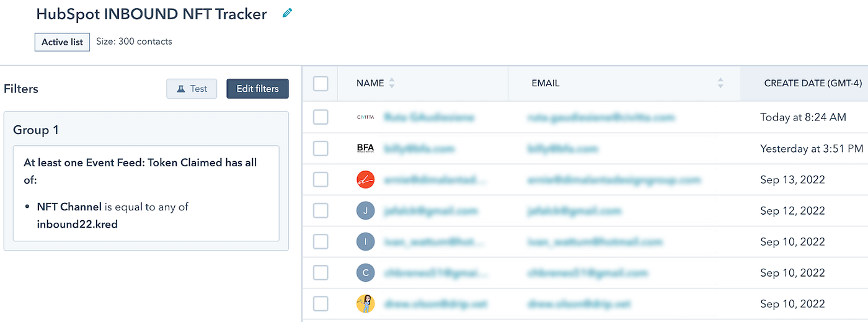Click the cartoon avatar in last row
Screen dimensions: 868x322
click(366, 303)
